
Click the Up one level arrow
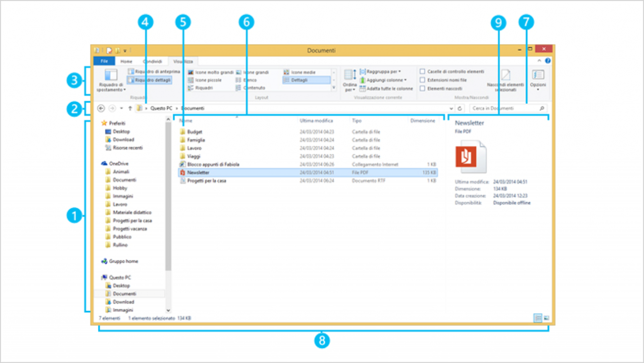tap(130, 108)
